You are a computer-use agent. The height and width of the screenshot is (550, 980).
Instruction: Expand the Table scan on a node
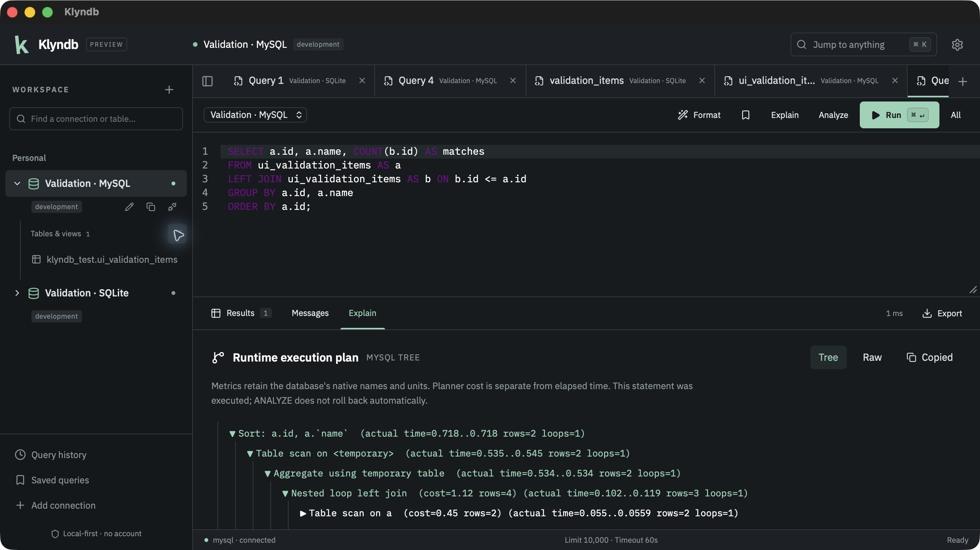pyautogui.click(x=303, y=514)
